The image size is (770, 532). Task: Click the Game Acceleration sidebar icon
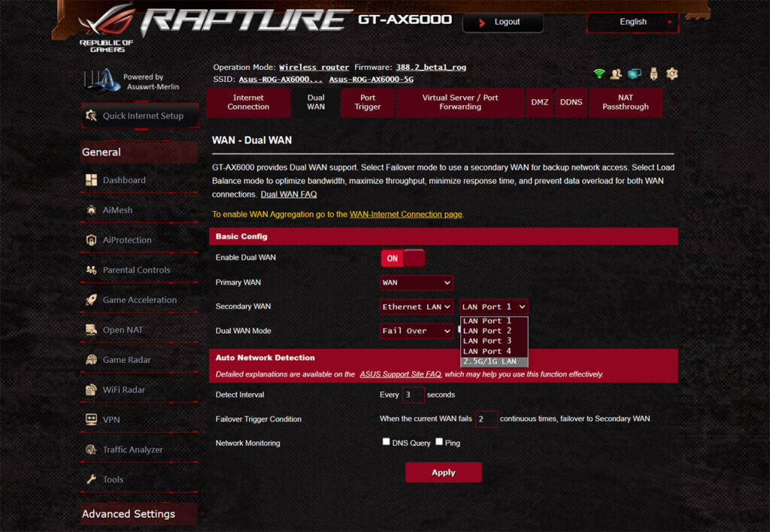(93, 300)
